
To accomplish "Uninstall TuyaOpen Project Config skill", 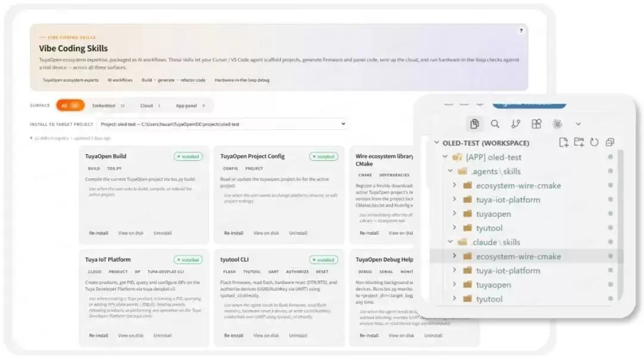I will [x=298, y=233].
